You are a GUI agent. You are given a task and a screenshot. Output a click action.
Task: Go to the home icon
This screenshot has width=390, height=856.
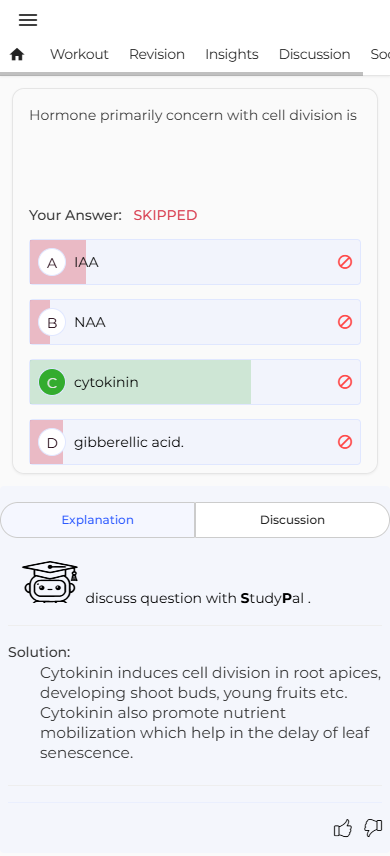[x=17, y=54]
